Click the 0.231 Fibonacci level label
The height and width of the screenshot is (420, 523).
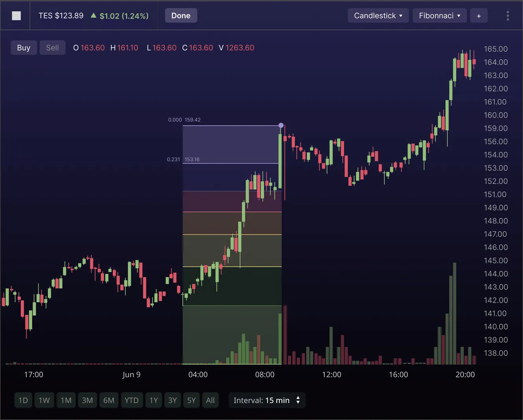tap(173, 159)
